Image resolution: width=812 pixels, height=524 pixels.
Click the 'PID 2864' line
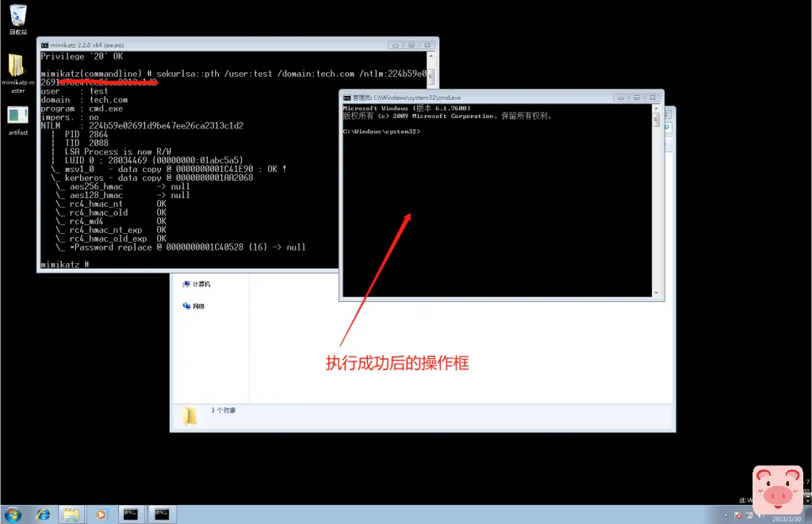click(x=86, y=135)
